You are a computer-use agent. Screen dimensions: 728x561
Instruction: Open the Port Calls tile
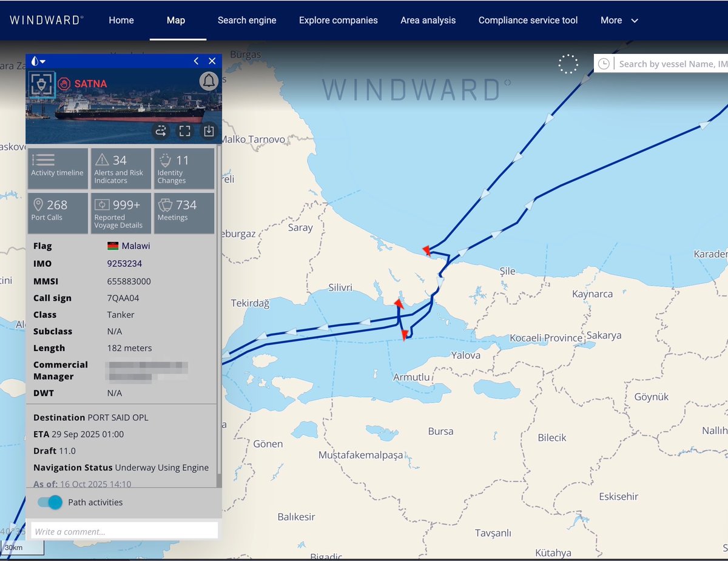pos(58,213)
